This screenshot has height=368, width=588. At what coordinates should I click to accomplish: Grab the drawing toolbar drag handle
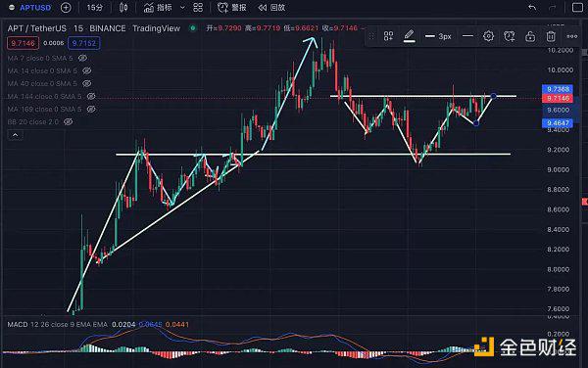(x=371, y=36)
